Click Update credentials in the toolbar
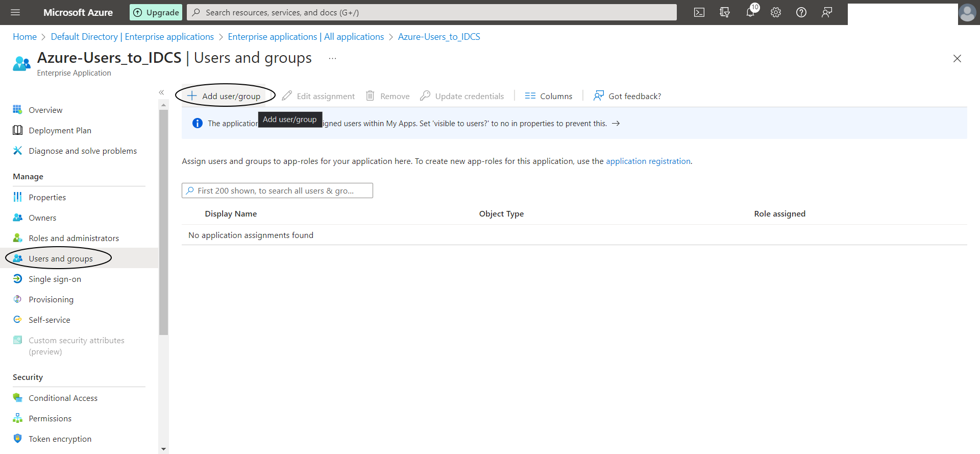 pos(462,96)
